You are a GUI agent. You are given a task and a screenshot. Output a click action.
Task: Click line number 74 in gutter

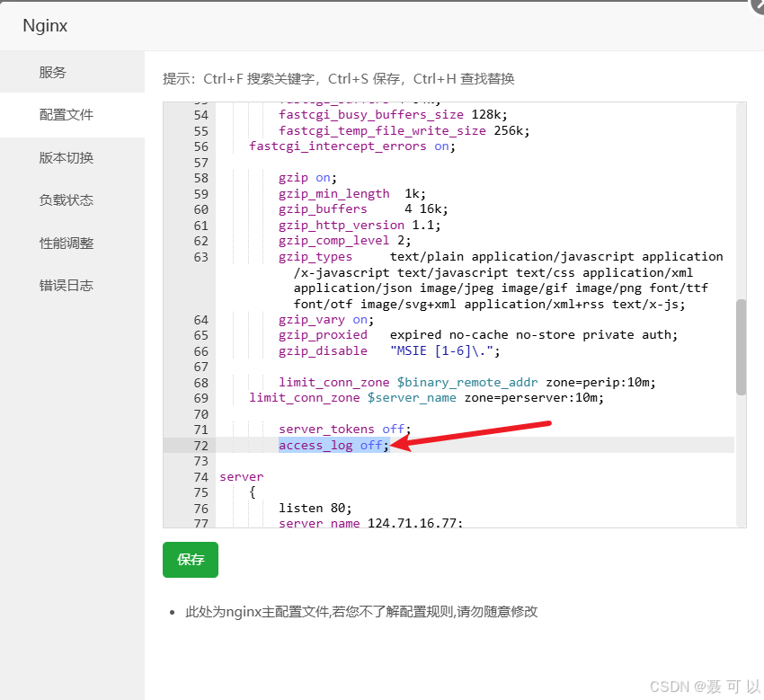tap(200, 477)
